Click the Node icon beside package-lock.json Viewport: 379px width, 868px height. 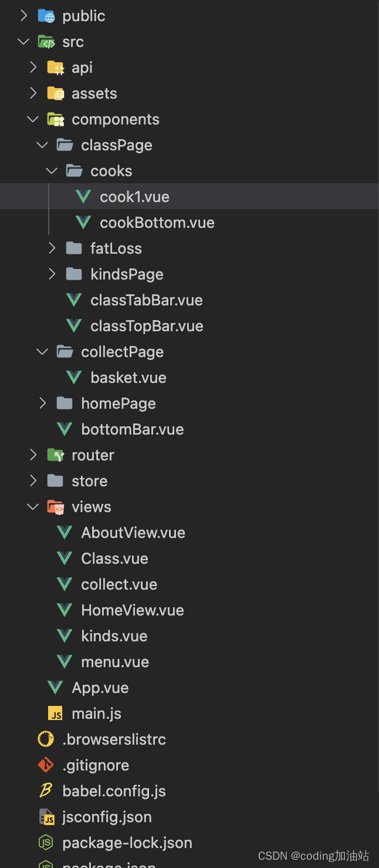[46, 843]
